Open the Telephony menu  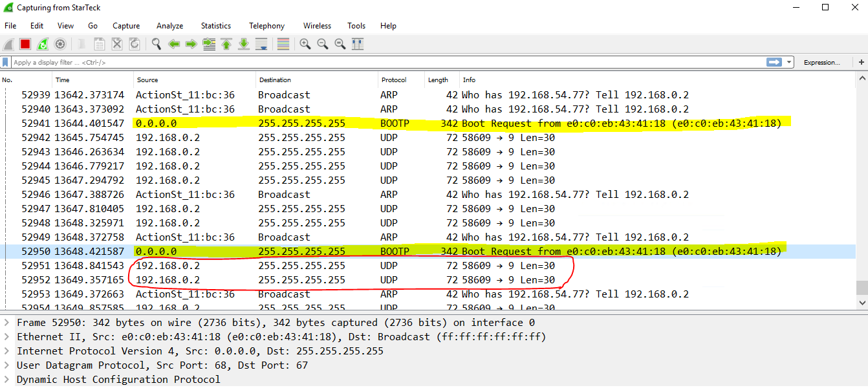coord(266,26)
